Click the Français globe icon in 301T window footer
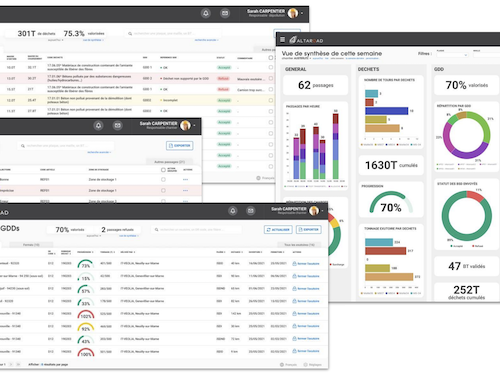The height and width of the screenshot is (375, 500). 258,178
